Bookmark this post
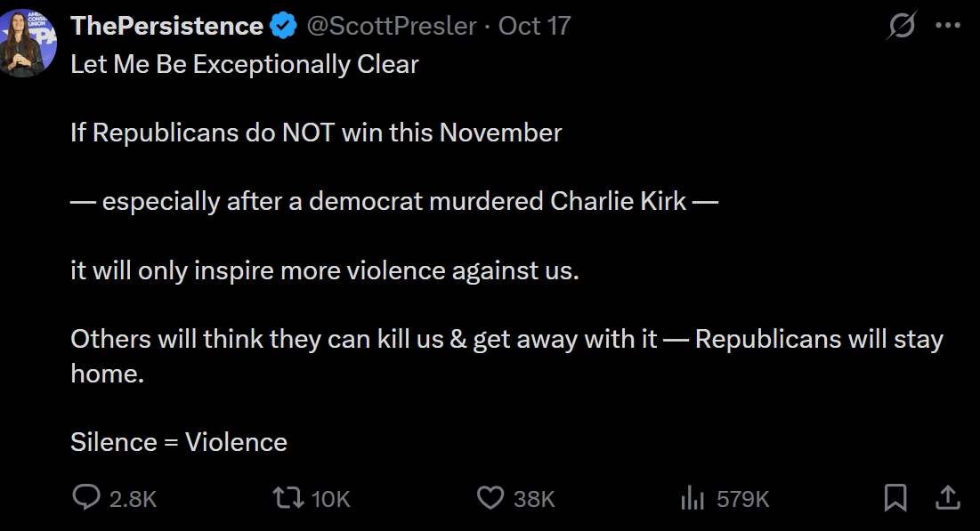 [x=895, y=497]
